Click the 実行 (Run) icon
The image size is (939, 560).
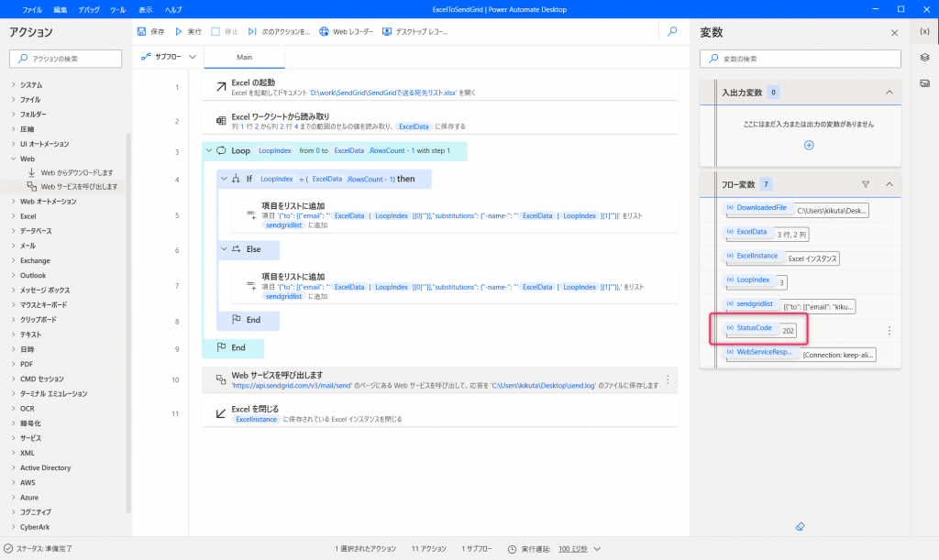tap(177, 31)
